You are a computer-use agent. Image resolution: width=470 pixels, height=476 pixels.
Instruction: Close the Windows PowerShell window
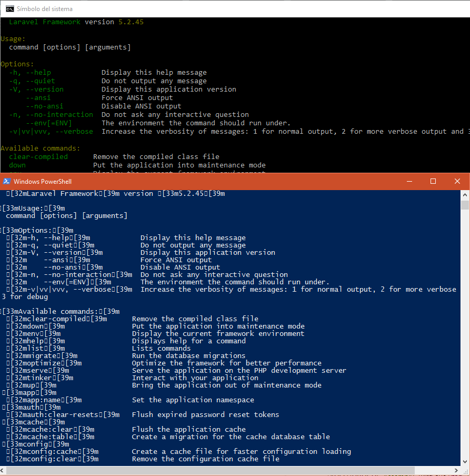coord(457,181)
